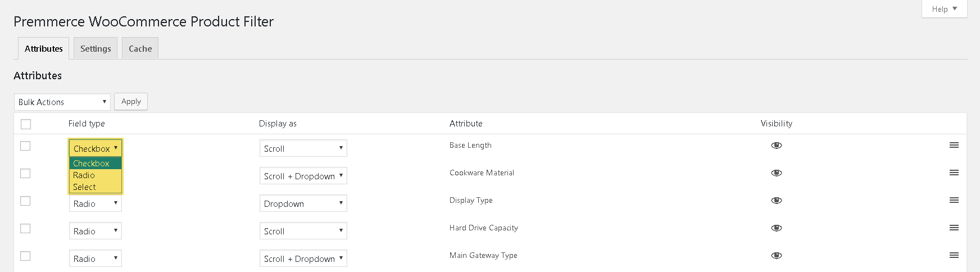Check the Base Length row checkbox
This screenshot has height=272, width=980.
(25, 146)
